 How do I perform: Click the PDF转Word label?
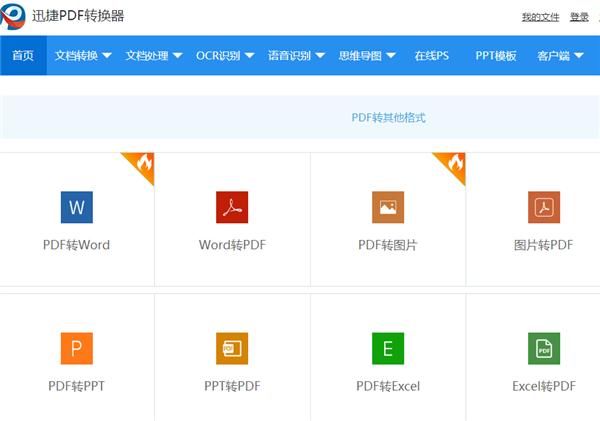pyautogui.click(x=77, y=245)
